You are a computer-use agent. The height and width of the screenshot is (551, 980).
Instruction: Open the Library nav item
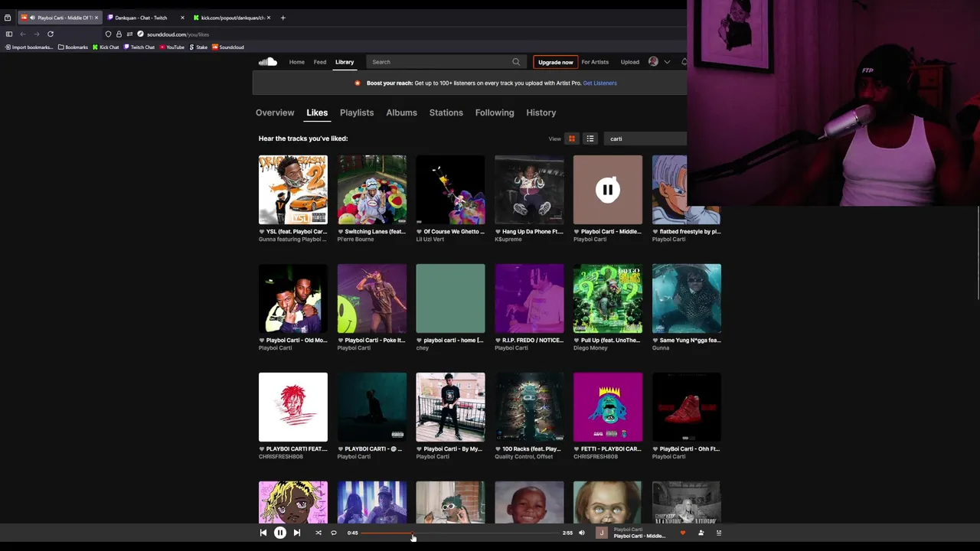[x=345, y=62]
